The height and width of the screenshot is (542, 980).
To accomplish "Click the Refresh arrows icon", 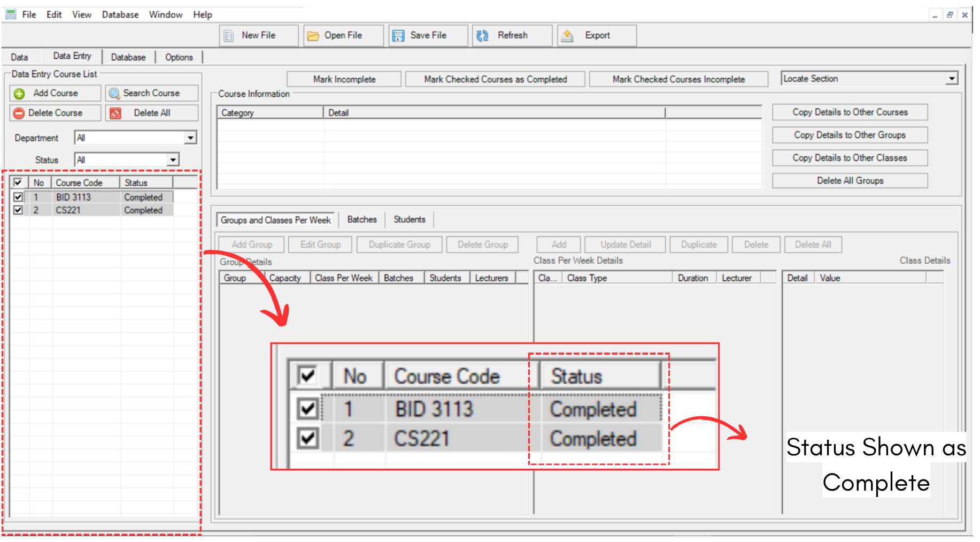I will click(x=482, y=36).
